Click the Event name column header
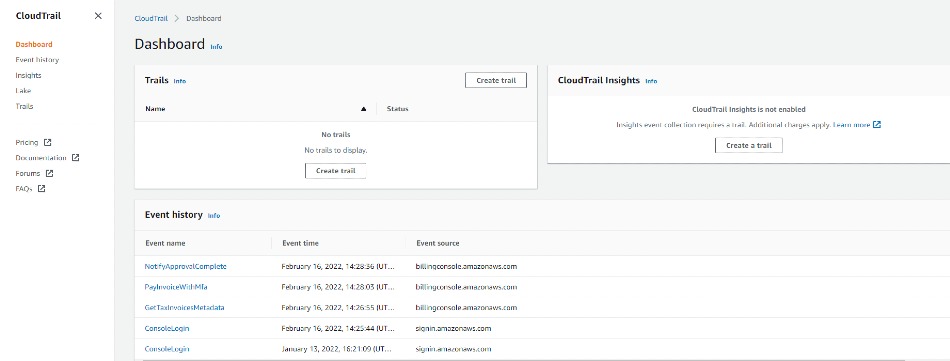950x361 pixels. pos(165,243)
